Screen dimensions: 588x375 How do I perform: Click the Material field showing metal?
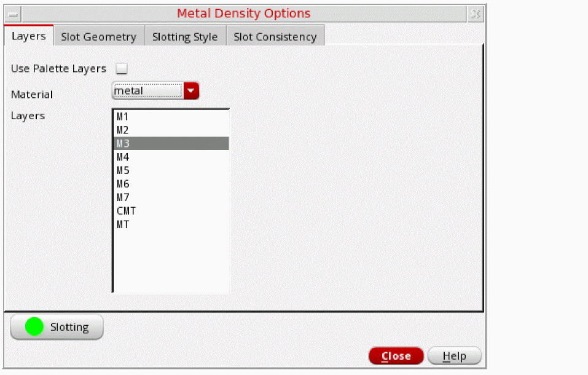[x=147, y=91]
